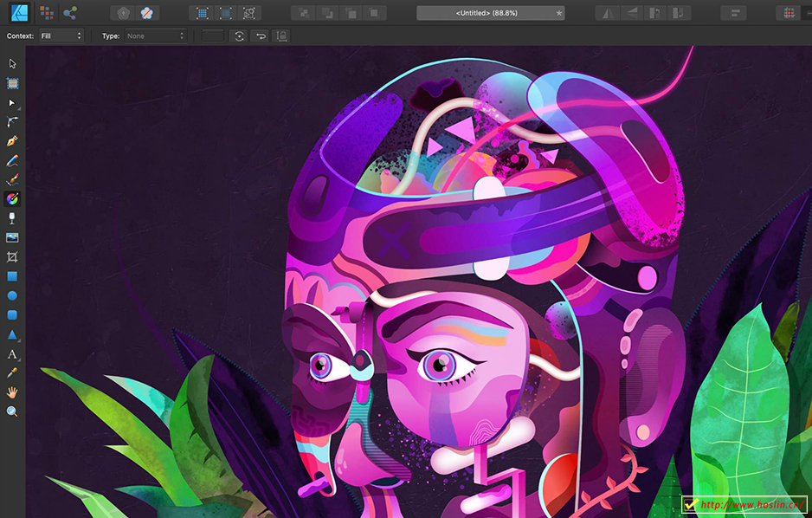Switch to the Pixel Persona

point(46,12)
